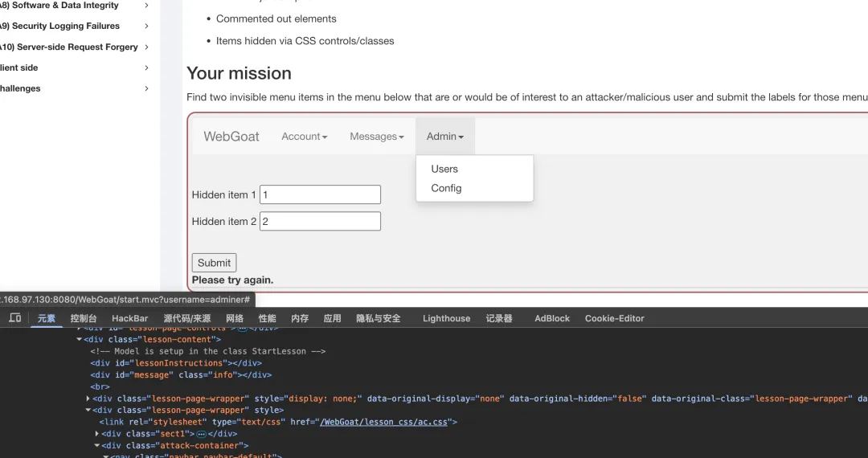The image size is (868, 458).
Task: Switch to the 控制台 DevTools tab
Action: tap(84, 318)
